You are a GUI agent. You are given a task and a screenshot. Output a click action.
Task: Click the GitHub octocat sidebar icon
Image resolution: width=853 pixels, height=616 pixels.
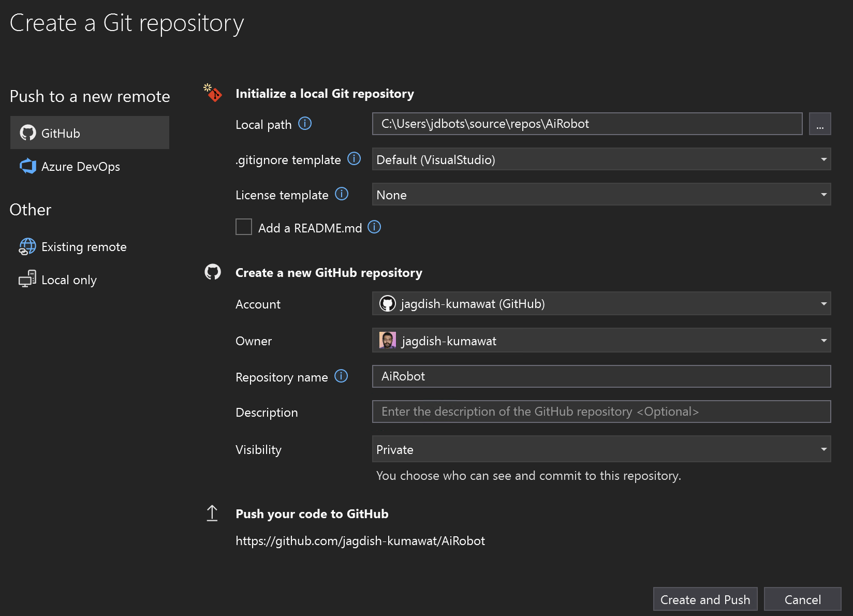click(28, 133)
